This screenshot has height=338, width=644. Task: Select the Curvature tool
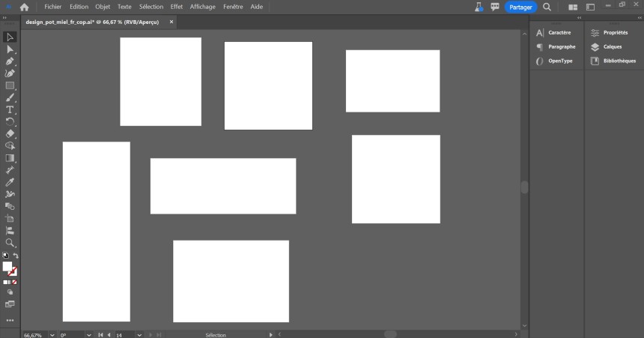10,73
